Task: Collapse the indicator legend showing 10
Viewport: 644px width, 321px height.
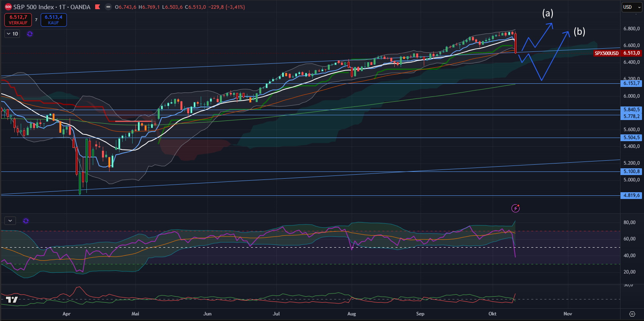Action: coord(12,34)
